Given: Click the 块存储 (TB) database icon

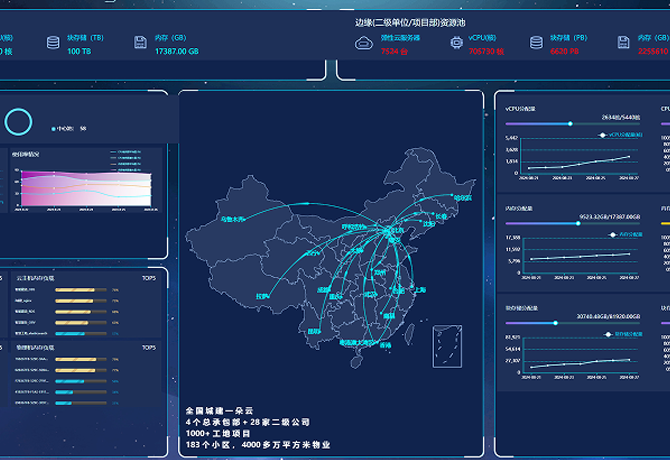Looking at the screenshot, I should (53, 43).
